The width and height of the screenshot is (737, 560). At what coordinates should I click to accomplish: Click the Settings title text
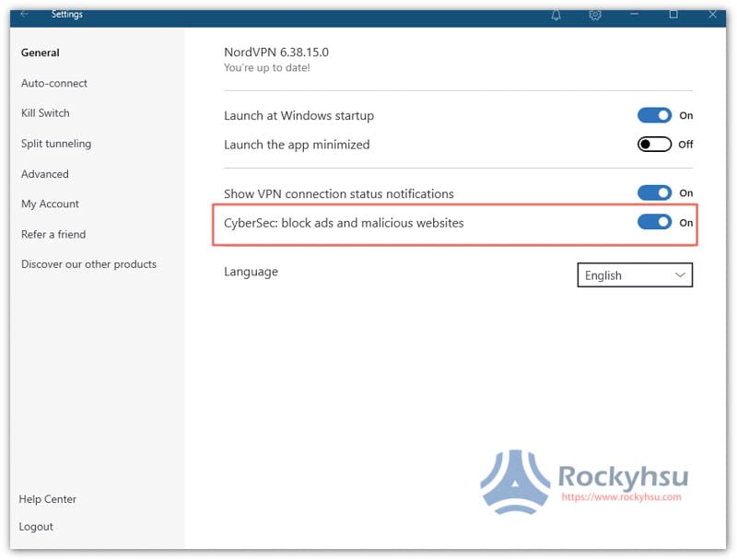[66, 14]
